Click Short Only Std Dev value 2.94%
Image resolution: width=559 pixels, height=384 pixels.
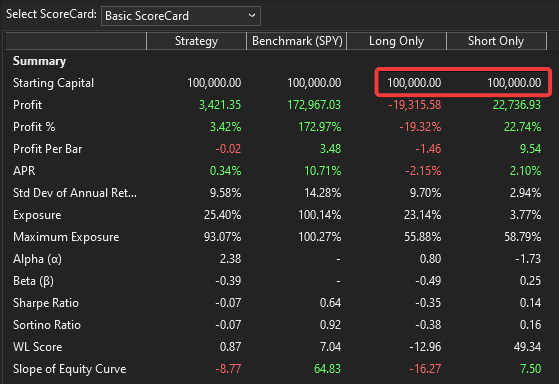(525, 193)
